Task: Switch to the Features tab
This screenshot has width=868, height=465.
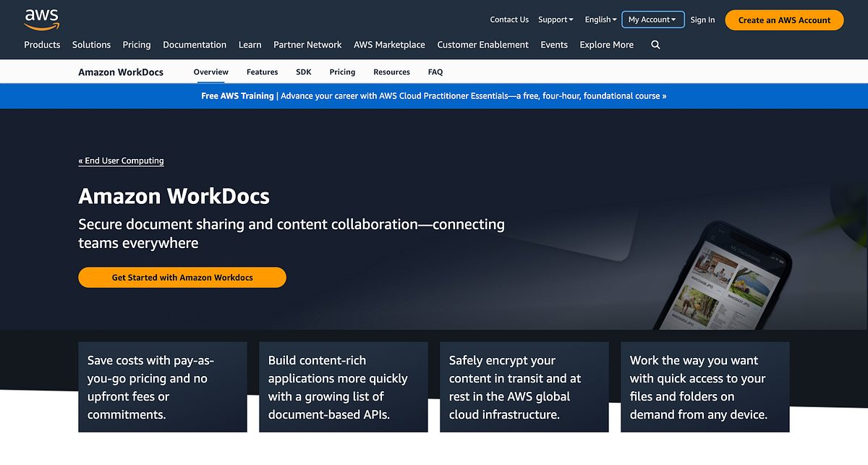Action: tap(262, 72)
